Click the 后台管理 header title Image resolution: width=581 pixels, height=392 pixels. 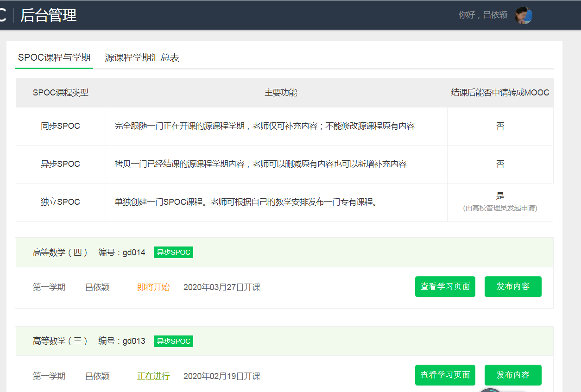tap(49, 15)
